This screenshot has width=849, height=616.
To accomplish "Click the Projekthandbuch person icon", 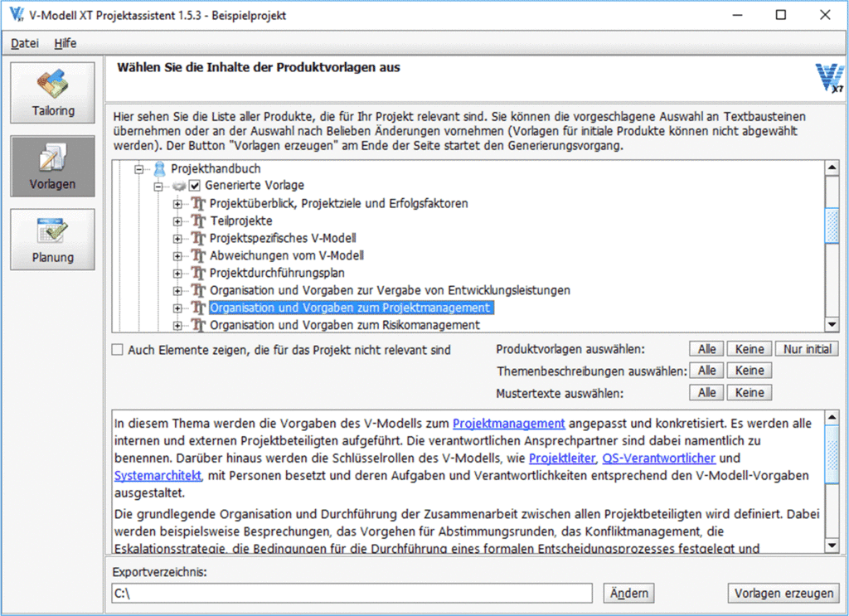I will (x=159, y=169).
